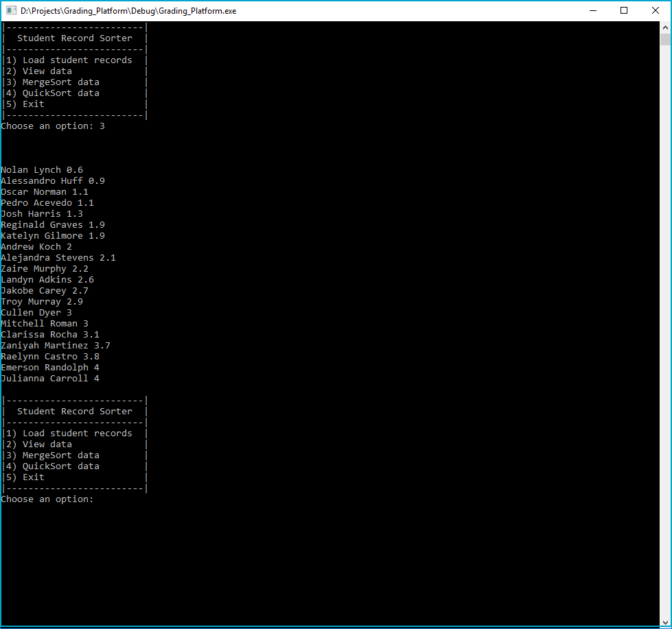Select the Raelynn Castro 3.8 line

tap(49, 356)
